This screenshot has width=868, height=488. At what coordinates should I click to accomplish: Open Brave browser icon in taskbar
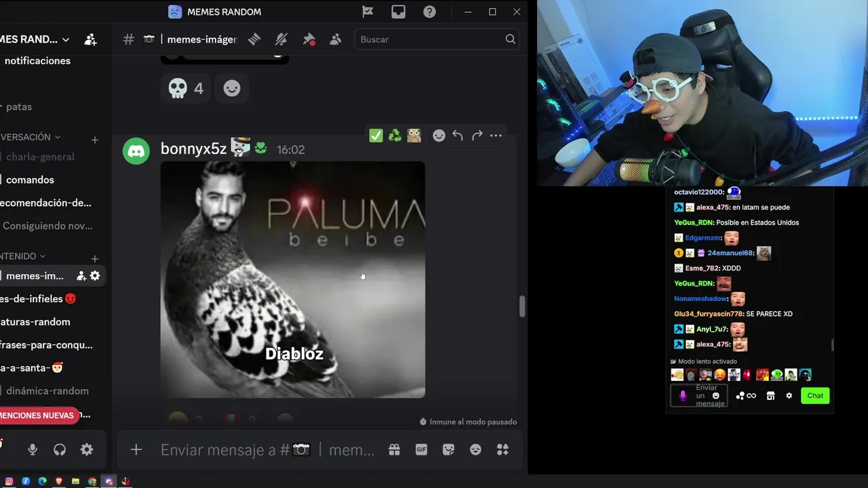tap(59, 481)
